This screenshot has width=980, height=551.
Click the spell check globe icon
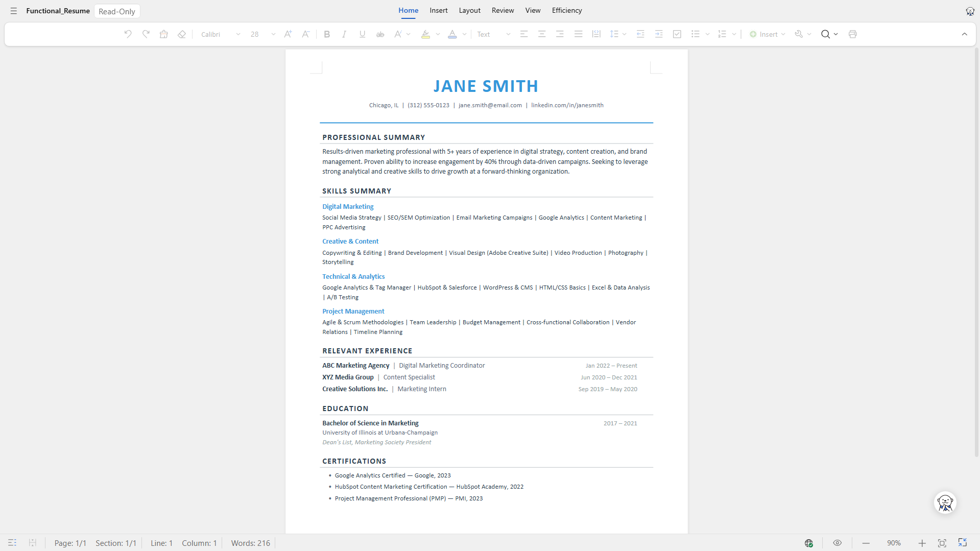coord(809,543)
